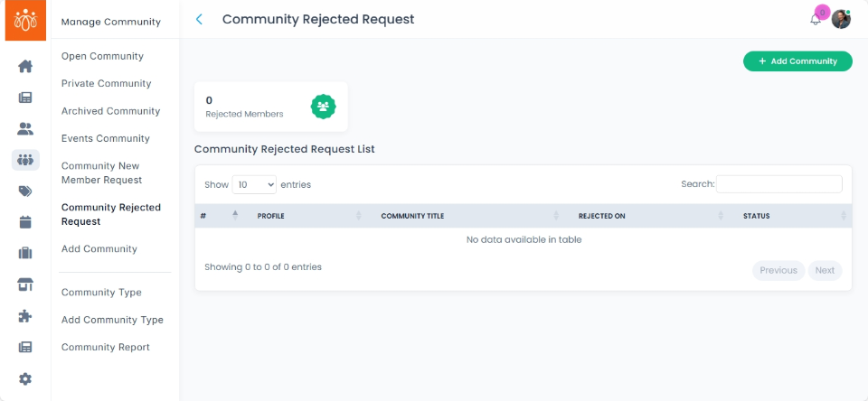Image resolution: width=868 pixels, height=401 pixels.
Task: Click the Search input field
Action: (778, 184)
